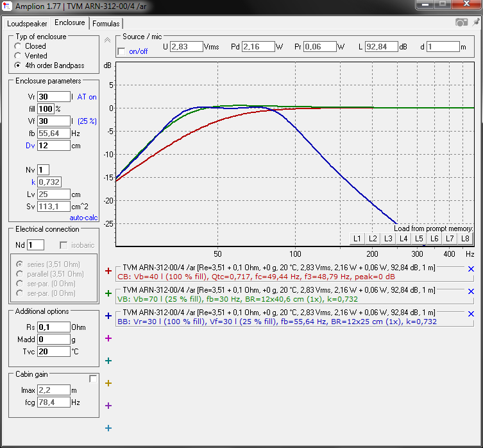Click the AT on link
Image resolution: width=483 pixels, height=448 pixels.
point(87,97)
